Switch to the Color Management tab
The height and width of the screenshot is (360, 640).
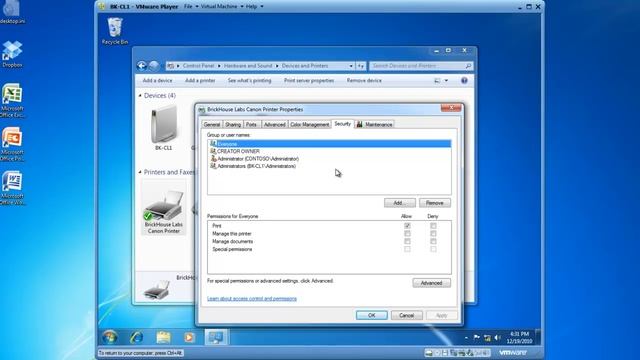[x=309, y=124]
